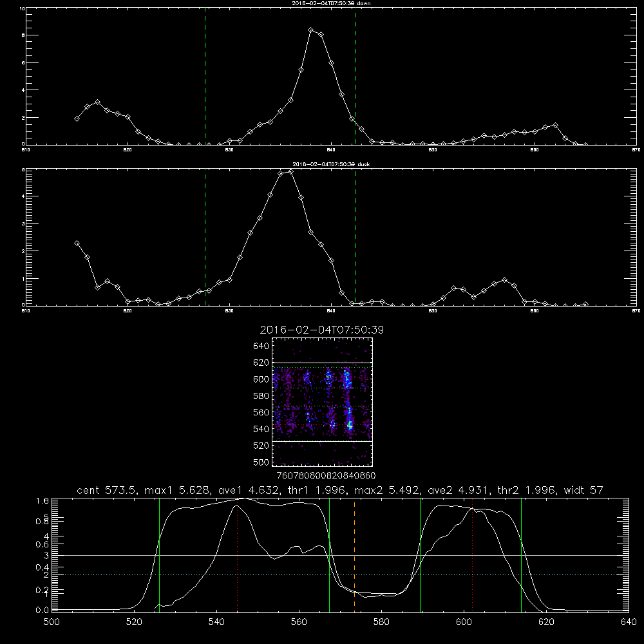The image size is (644, 644).
Task: Click the 'thr1 1.996' value
Action: point(317,490)
